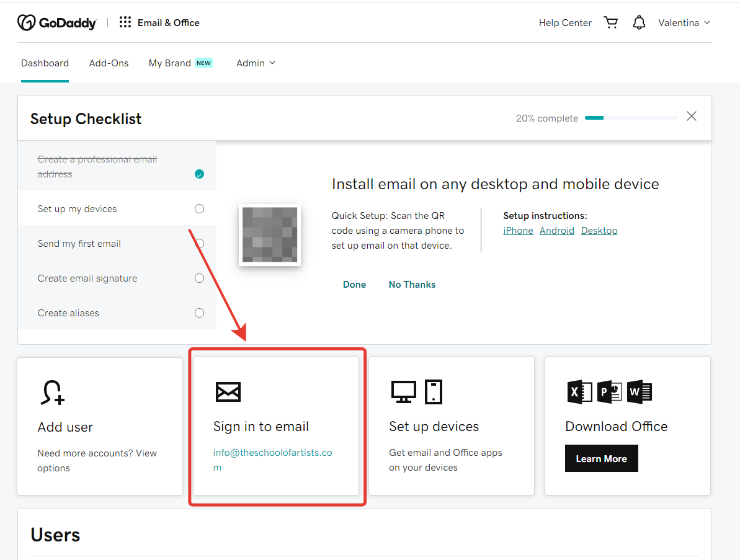Open the app grid launcher icon

coord(125,22)
